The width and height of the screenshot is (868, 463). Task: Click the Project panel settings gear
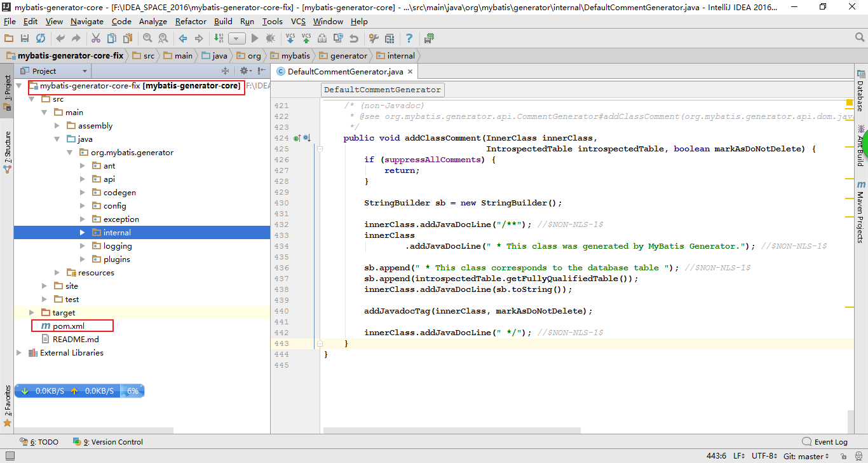[x=243, y=71]
